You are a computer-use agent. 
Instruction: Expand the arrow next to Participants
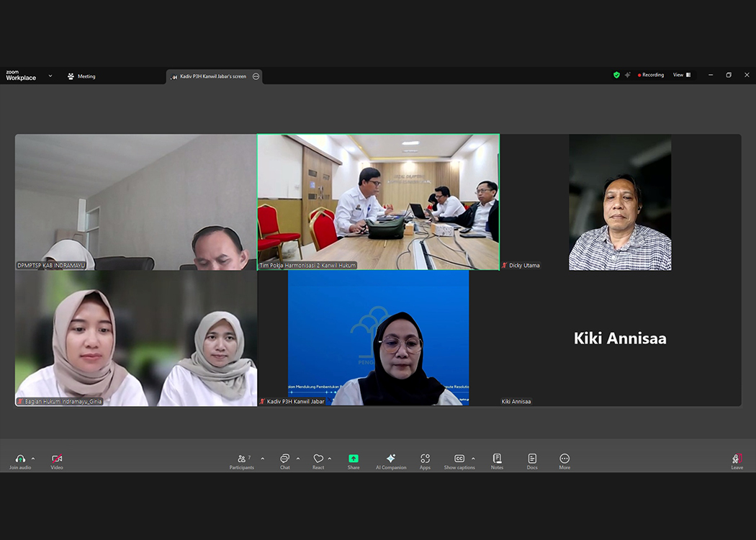coord(262,458)
